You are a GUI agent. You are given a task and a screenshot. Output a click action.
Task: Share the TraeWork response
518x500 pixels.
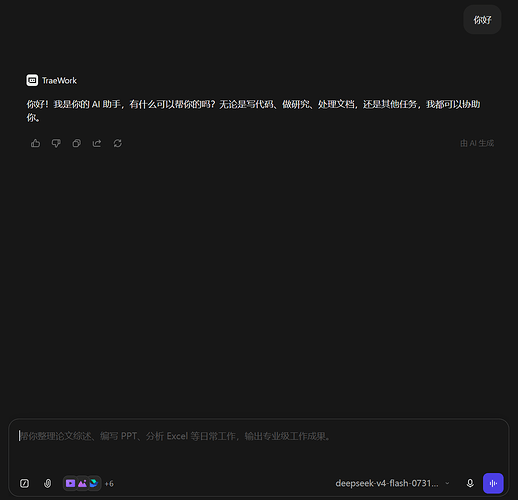(97, 143)
